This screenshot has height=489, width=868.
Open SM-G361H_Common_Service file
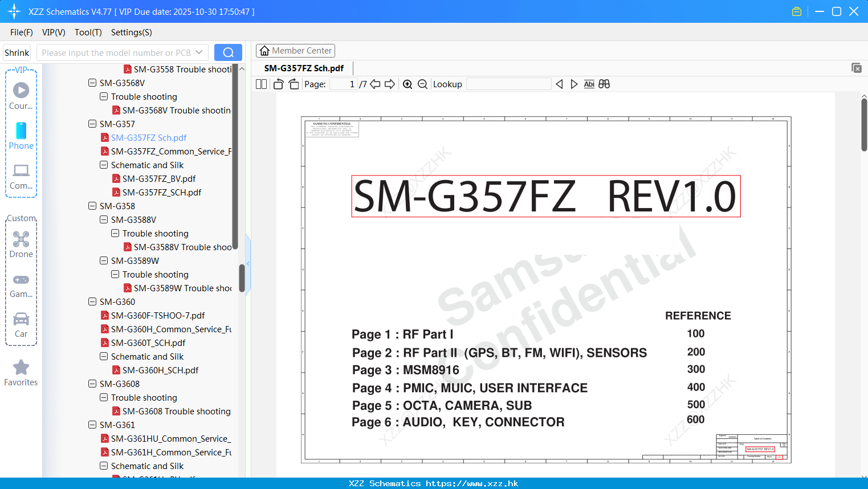click(x=166, y=452)
